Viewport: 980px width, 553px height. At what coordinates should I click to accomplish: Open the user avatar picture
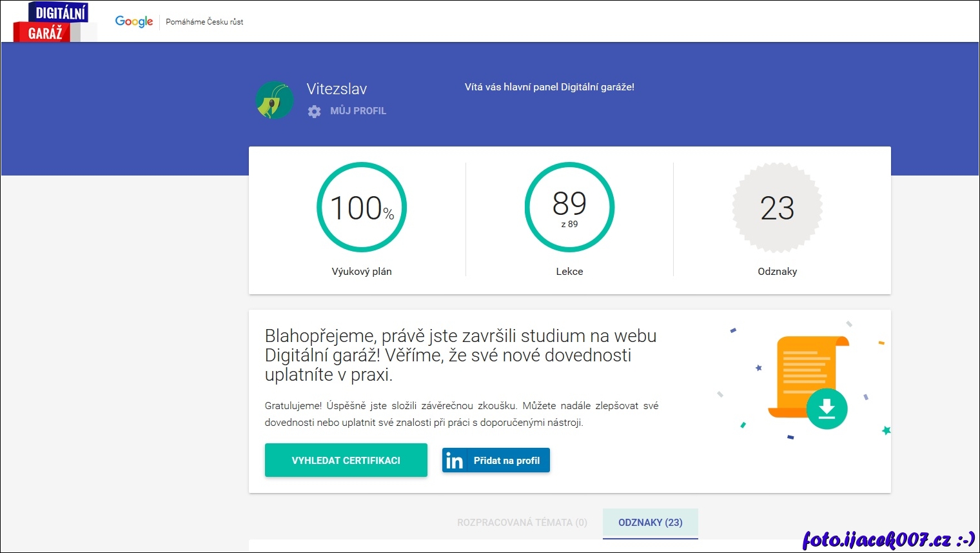[x=274, y=100]
